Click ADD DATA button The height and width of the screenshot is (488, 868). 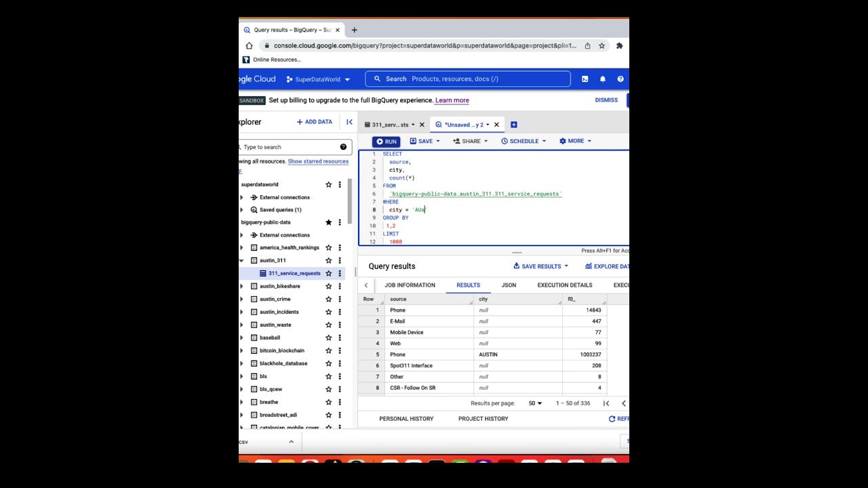point(314,122)
